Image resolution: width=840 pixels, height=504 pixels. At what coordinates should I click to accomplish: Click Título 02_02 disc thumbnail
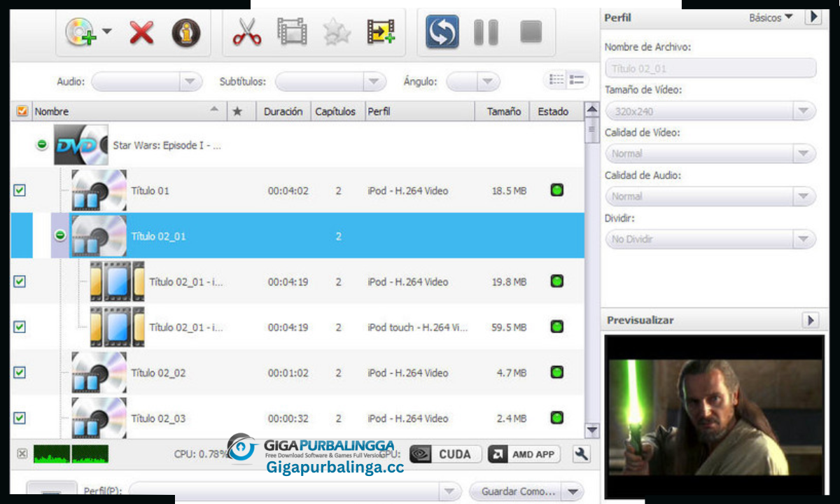(99, 372)
